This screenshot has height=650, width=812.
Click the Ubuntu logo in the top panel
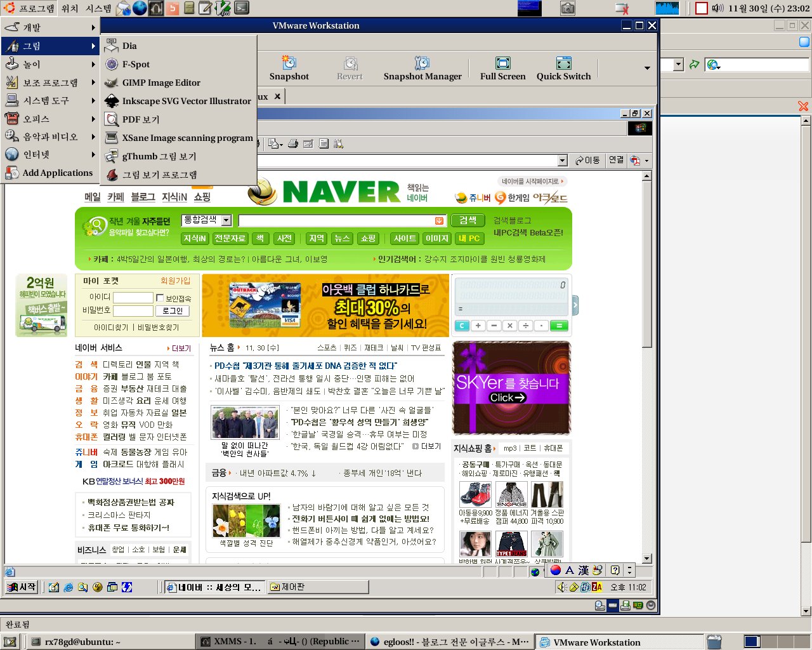click(9, 8)
